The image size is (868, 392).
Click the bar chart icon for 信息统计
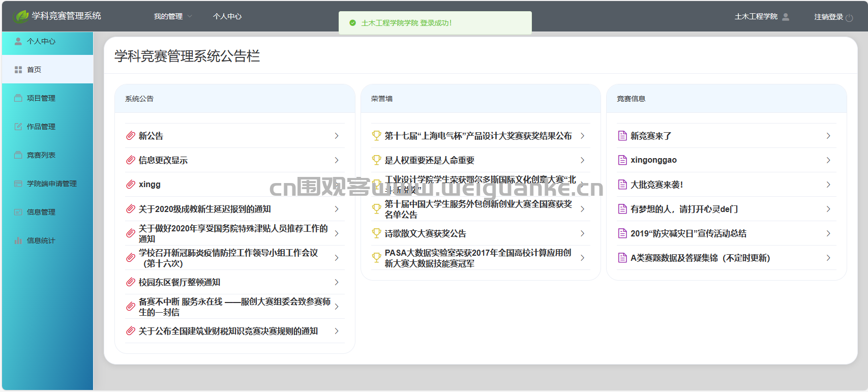(18, 240)
